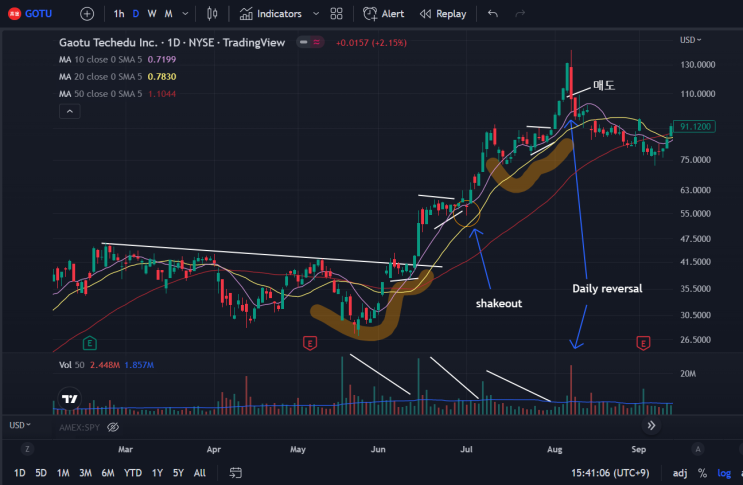Expand the indicator favorites dropdown arrow
This screenshot has width=743, height=485.
pyautogui.click(x=316, y=14)
